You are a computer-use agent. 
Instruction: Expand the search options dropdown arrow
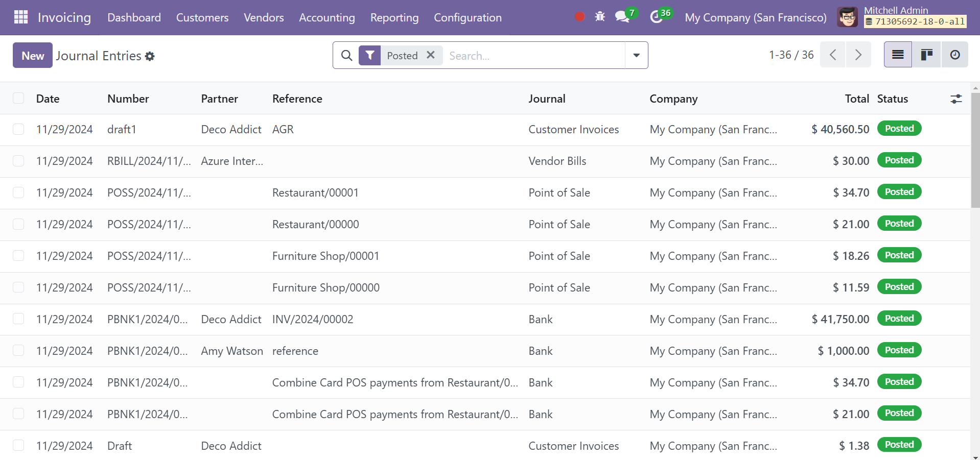[x=637, y=55]
